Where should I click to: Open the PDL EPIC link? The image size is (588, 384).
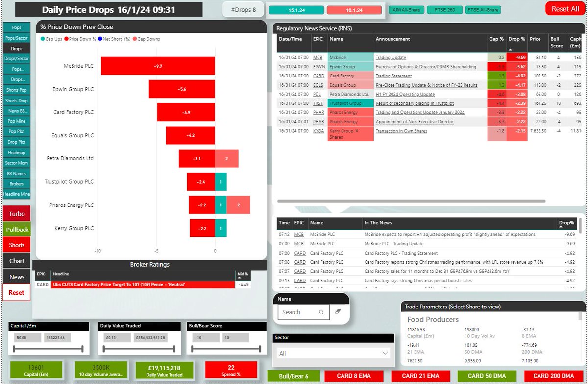coord(317,94)
